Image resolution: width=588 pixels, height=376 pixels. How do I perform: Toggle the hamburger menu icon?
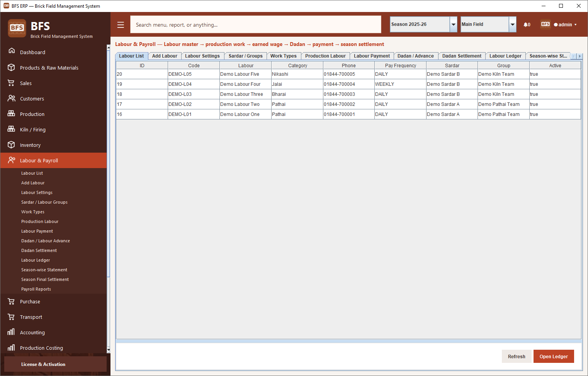click(121, 25)
